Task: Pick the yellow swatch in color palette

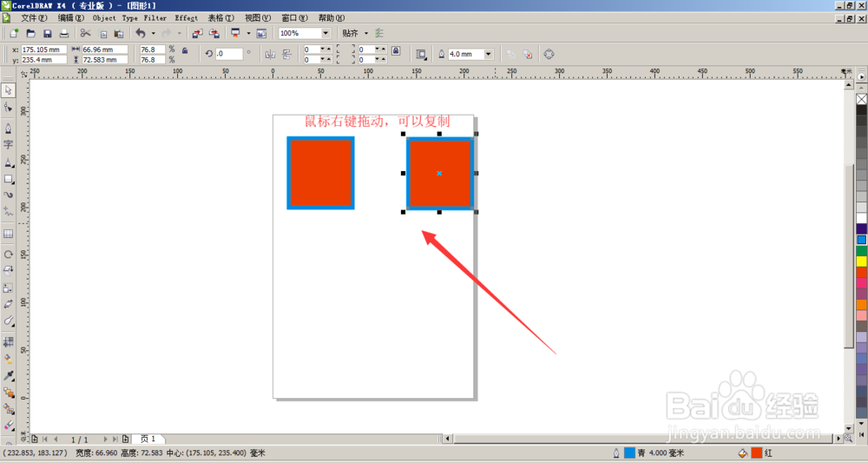Action: [861, 261]
